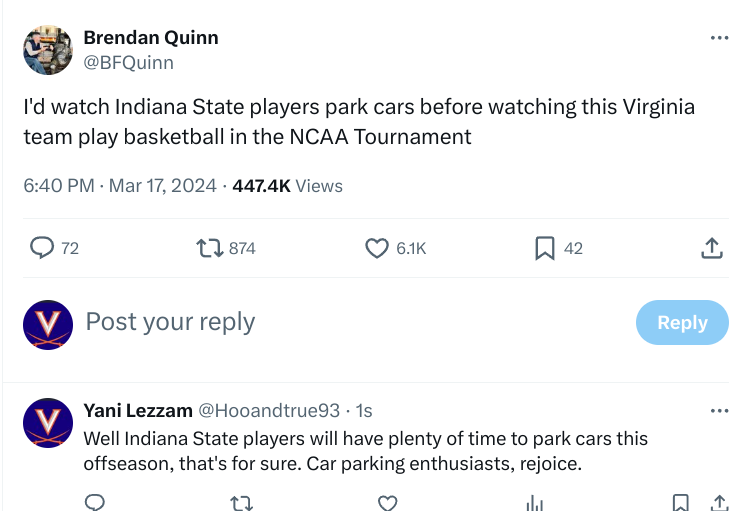This screenshot has height=511, width=729.
Task: Open more options on Yani Lezzam's reply
Action: tap(719, 410)
